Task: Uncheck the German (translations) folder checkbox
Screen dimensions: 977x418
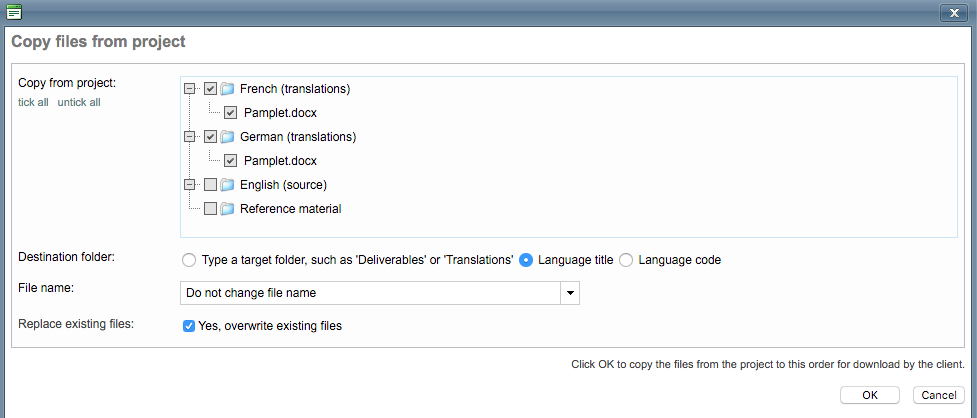Action: [210, 137]
